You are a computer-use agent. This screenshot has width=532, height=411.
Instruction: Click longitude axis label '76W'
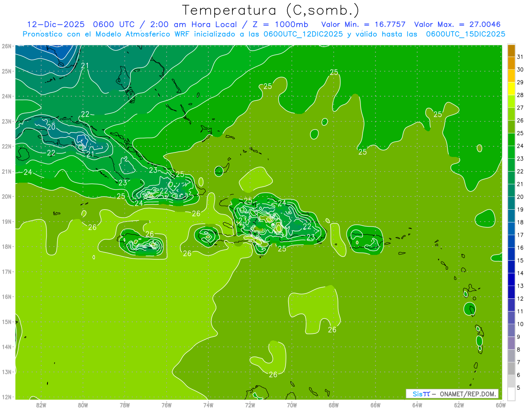coord(166,405)
